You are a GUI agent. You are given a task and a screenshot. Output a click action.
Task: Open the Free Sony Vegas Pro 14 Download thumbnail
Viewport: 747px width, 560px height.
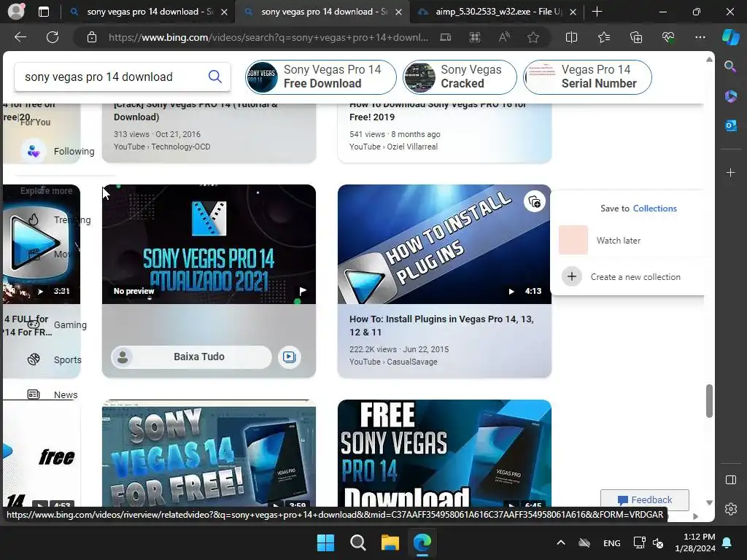444,454
